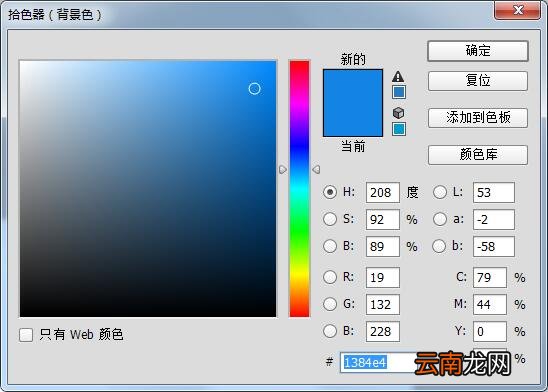Image resolution: width=548 pixels, height=392 pixels.
Task: Select the H hue radio button
Action: 330,192
